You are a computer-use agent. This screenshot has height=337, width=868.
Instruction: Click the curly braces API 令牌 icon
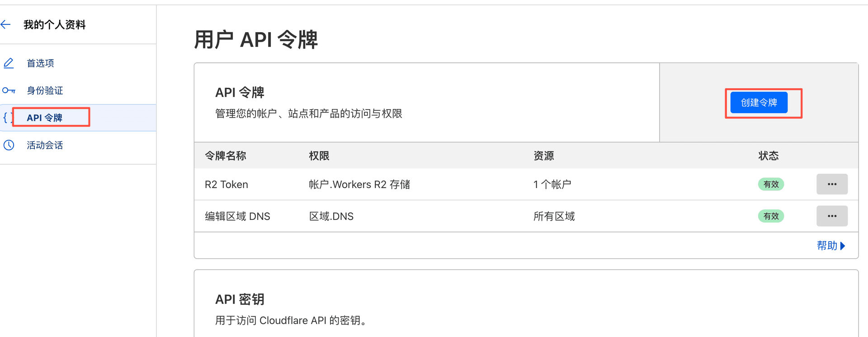point(7,118)
